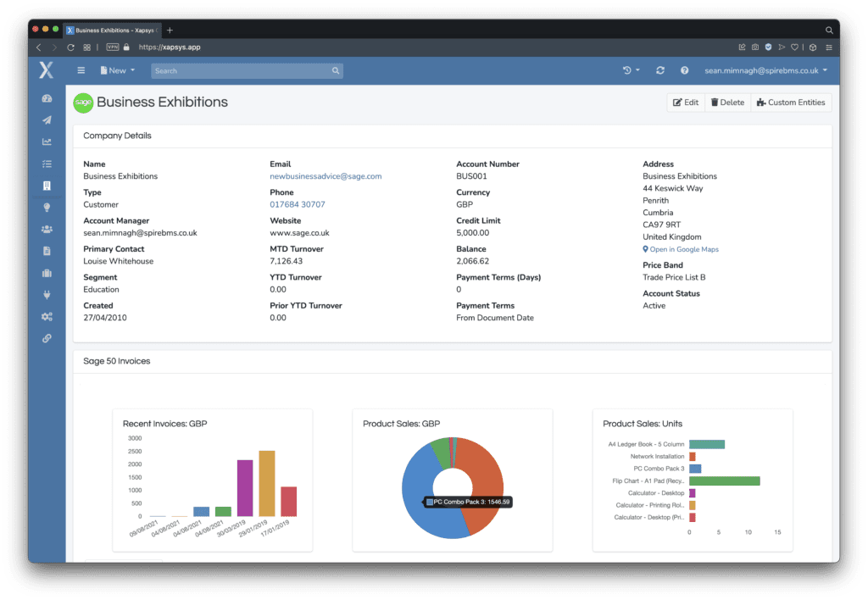Click the browser shield ad-blocker icon
868x600 pixels.
pos(768,47)
